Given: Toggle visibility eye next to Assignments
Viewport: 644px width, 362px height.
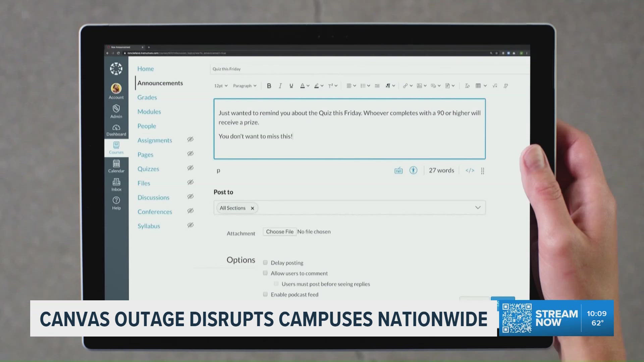Looking at the screenshot, I should tap(190, 139).
